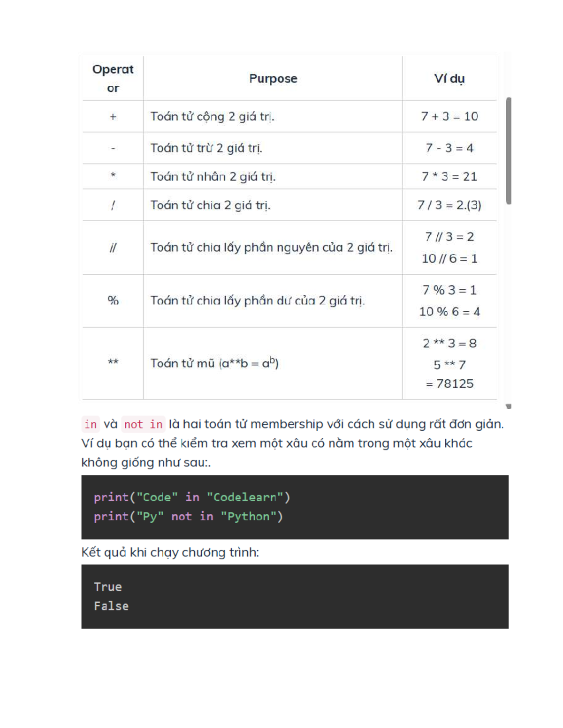The image size is (563, 728).
Task: Click the inline code "in" keyword
Action: 91,424
